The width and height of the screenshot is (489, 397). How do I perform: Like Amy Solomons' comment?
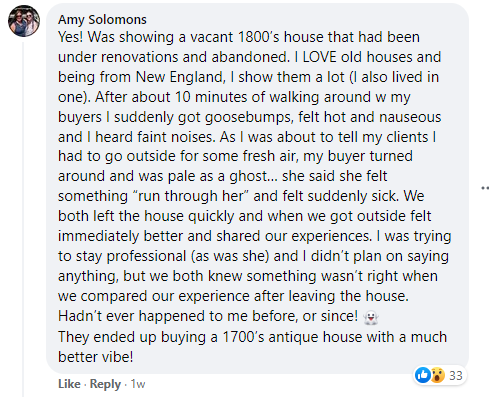(x=69, y=384)
